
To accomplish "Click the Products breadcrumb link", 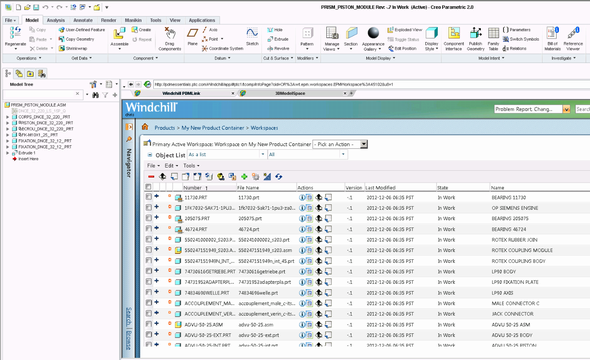I will pyautogui.click(x=165, y=128).
